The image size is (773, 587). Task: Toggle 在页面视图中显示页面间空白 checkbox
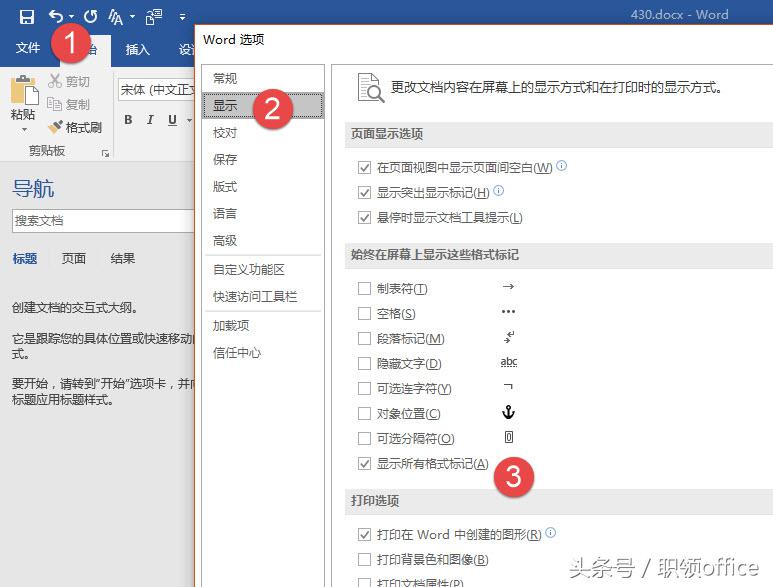(x=364, y=168)
